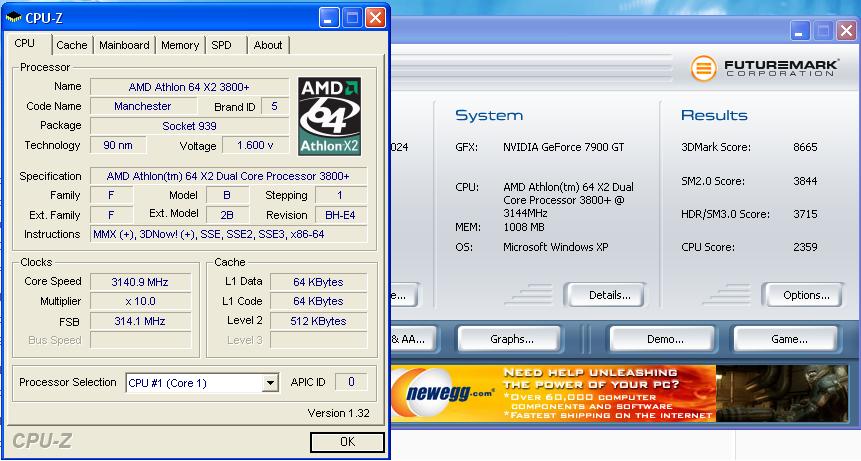Viewport: 861px width, 461px height.
Task: Click the Voltage value 1.600 v
Action: 255,145
